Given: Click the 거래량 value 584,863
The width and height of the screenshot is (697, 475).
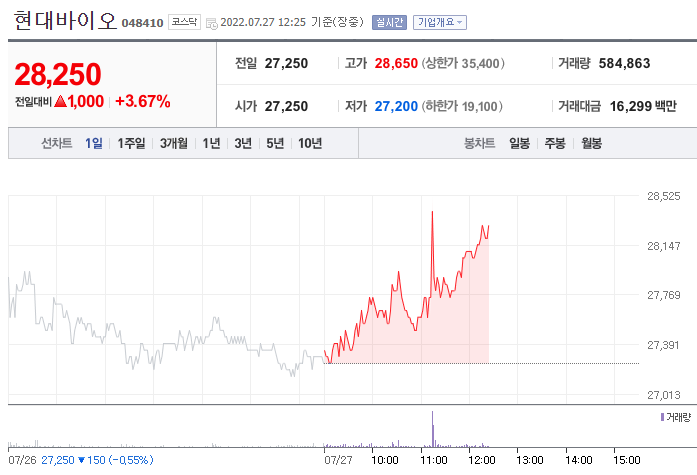Looking at the screenshot, I should click(x=624, y=64).
